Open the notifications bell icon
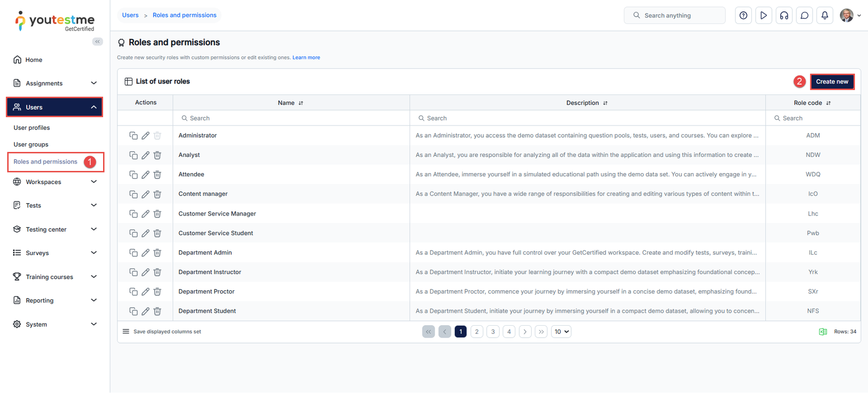 point(825,16)
